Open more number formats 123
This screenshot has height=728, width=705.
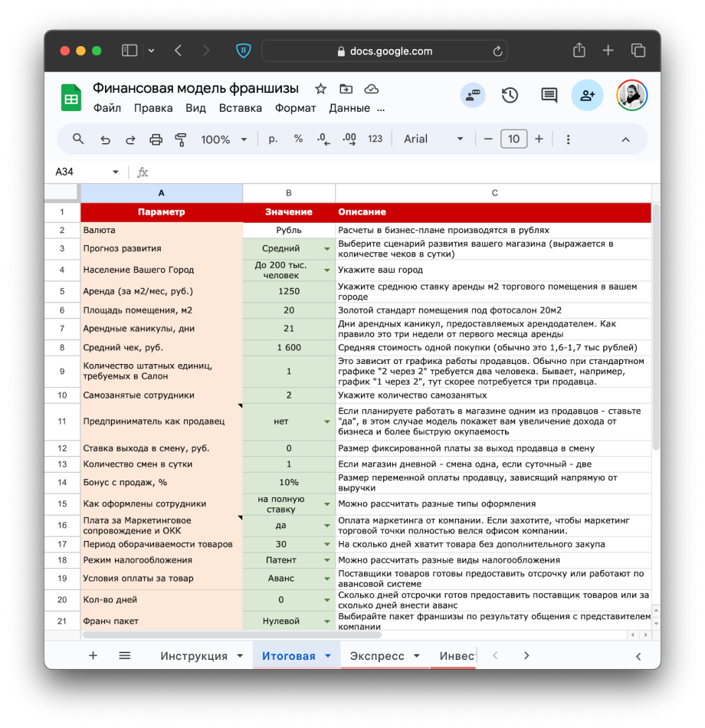tap(375, 139)
